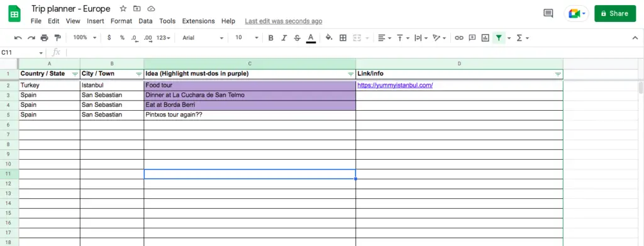The height and width of the screenshot is (246, 644).
Task: Open the Idea column filter dropdown
Action: coord(350,74)
